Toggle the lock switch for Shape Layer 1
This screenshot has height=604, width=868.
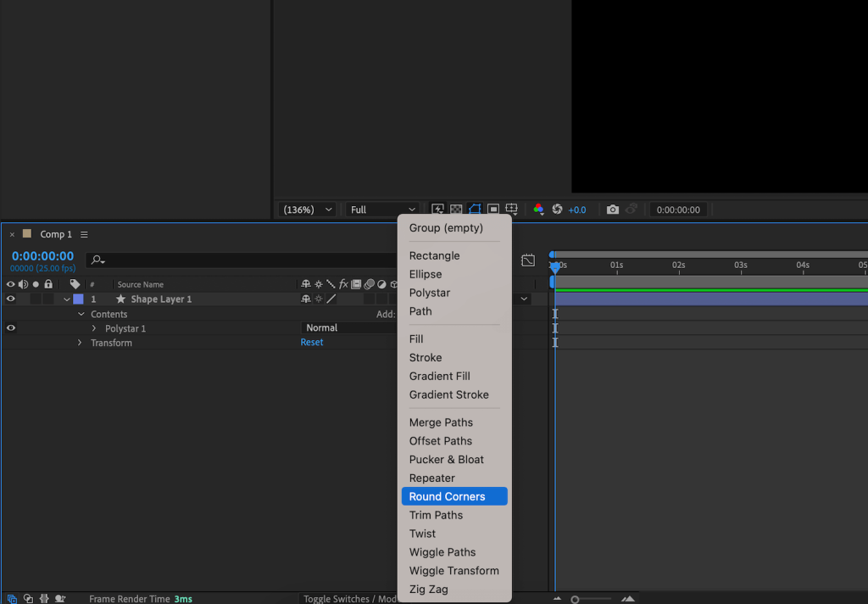coord(48,299)
